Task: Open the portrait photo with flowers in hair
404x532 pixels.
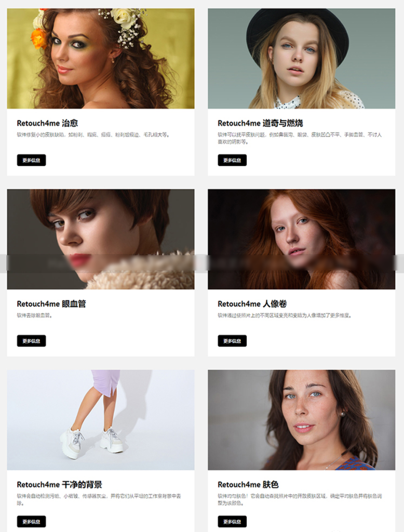Action: click(101, 58)
